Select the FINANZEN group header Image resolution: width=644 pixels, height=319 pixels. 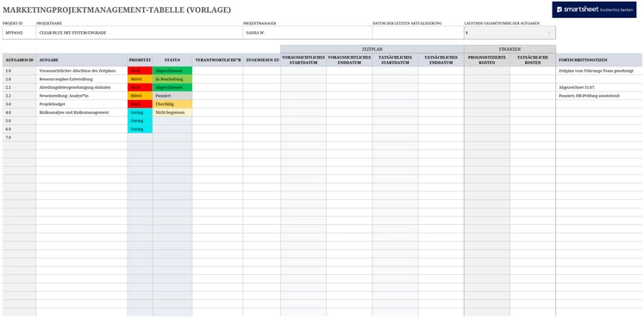point(510,49)
